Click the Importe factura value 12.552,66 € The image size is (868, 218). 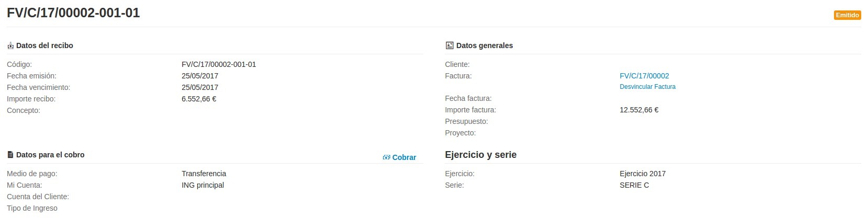[x=639, y=110]
